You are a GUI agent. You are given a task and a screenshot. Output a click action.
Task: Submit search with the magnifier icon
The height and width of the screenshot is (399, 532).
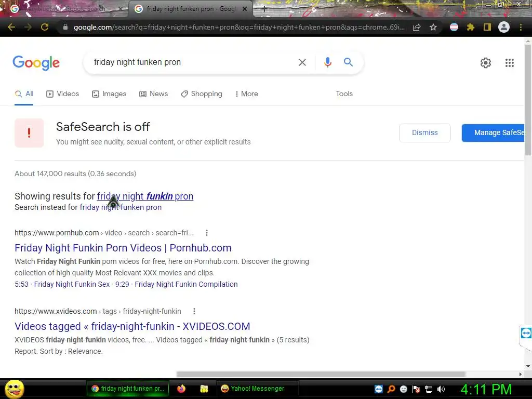348,62
